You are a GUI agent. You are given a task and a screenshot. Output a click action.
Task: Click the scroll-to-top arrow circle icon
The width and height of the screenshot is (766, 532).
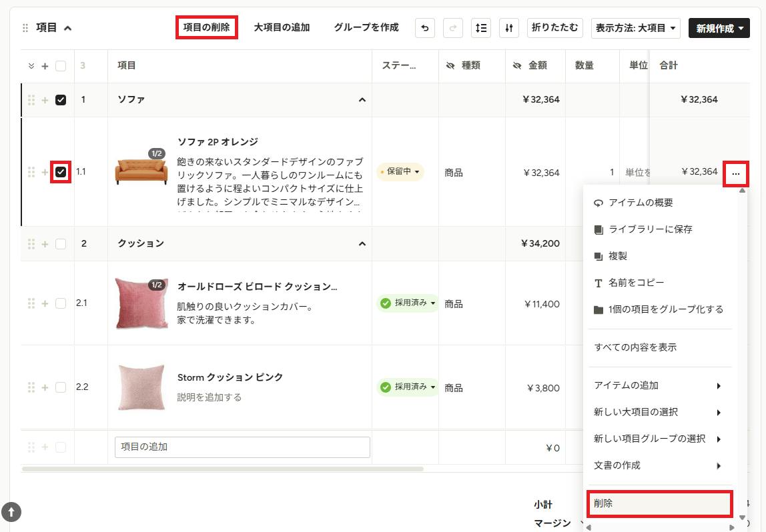(x=11, y=512)
